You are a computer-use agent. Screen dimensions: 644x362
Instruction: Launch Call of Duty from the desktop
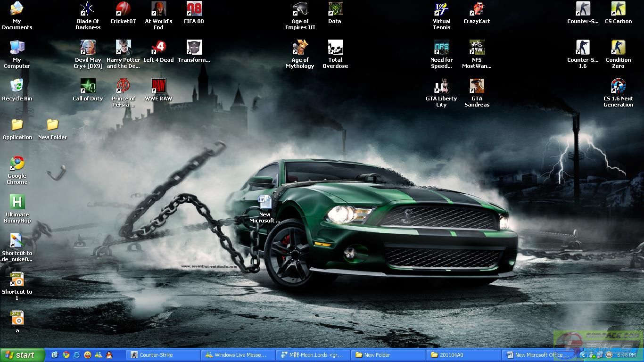point(88,87)
